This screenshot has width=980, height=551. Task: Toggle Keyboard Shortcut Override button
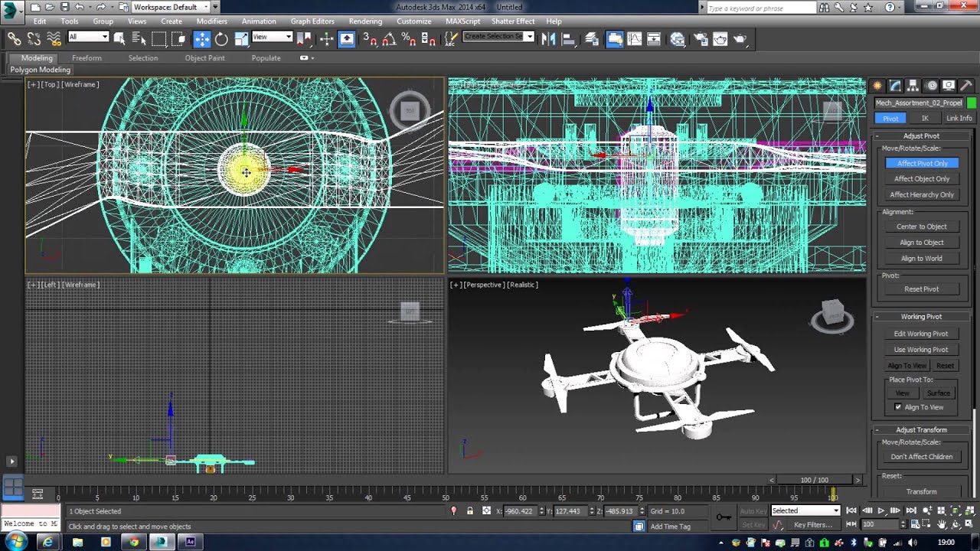coord(346,38)
